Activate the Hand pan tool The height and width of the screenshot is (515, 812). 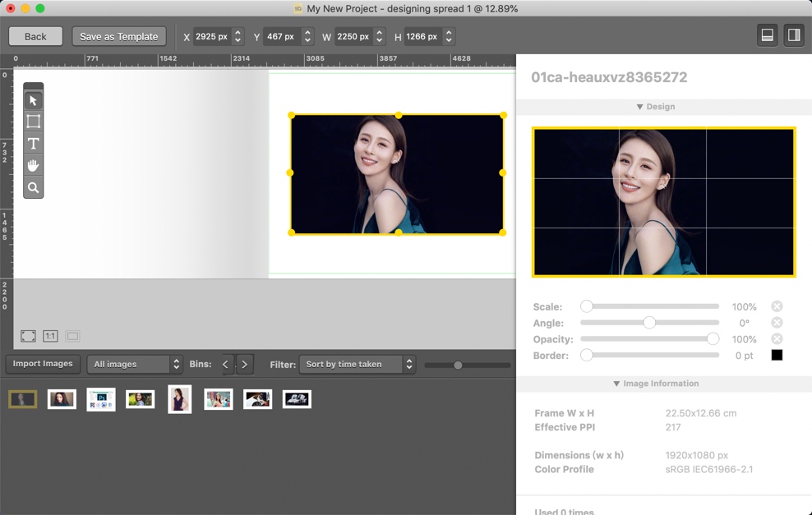[x=33, y=166]
